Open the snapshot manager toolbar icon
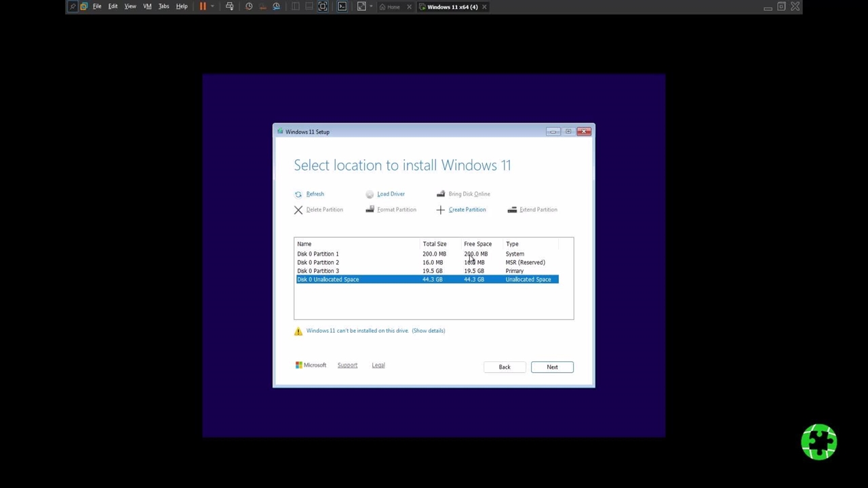The image size is (868, 488). click(276, 7)
